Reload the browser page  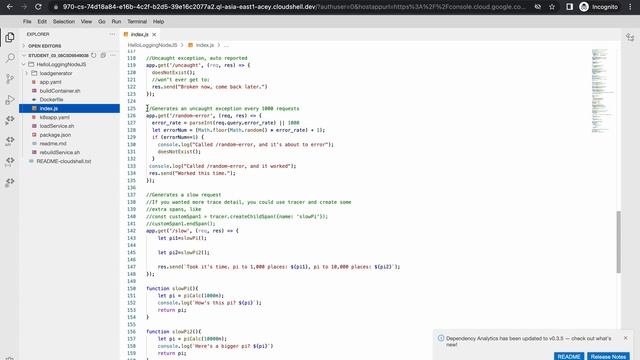38,7
